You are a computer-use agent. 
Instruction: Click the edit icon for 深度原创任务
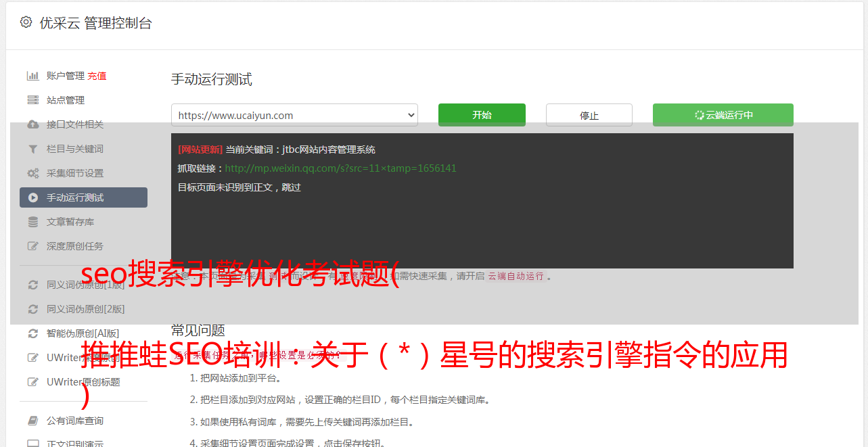32,246
